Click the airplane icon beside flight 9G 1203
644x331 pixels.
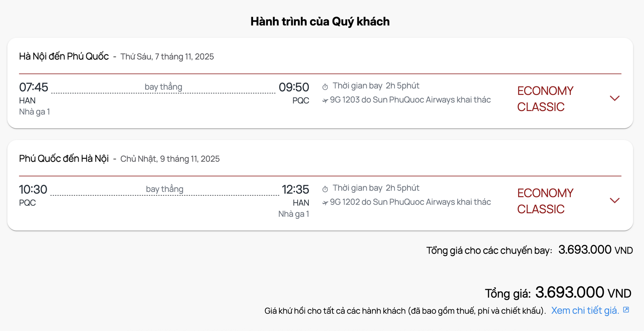pyautogui.click(x=325, y=101)
